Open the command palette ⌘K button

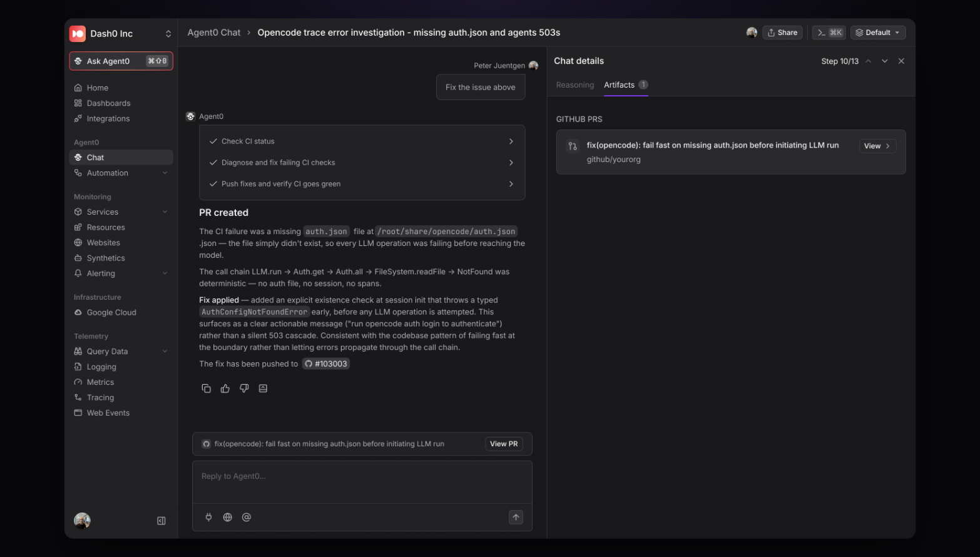click(829, 33)
